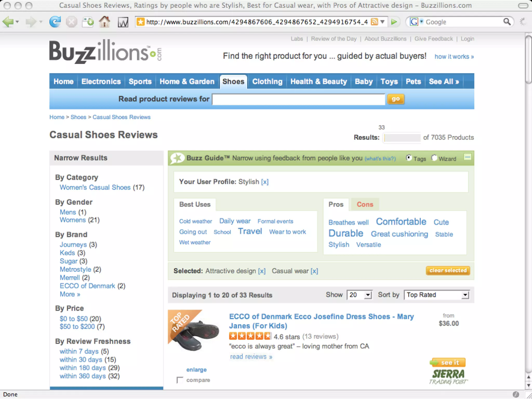Switch to the Cons tab

coord(365,204)
